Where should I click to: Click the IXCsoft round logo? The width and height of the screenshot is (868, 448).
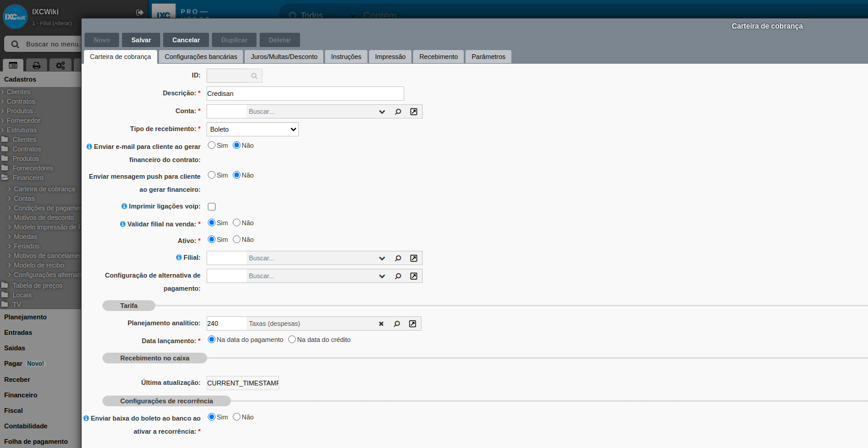pos(15,16)
